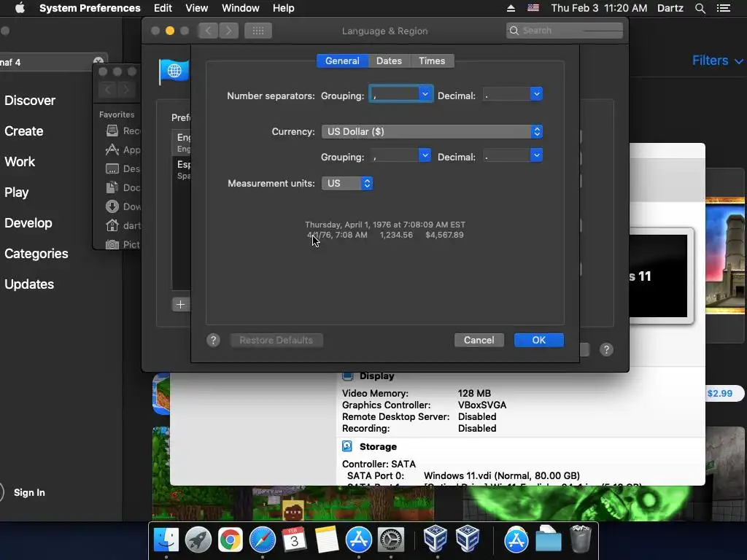Open Categories in App Store sidebar
The width and height of the screenshot is (747, 560).
[x=36, y=253]
